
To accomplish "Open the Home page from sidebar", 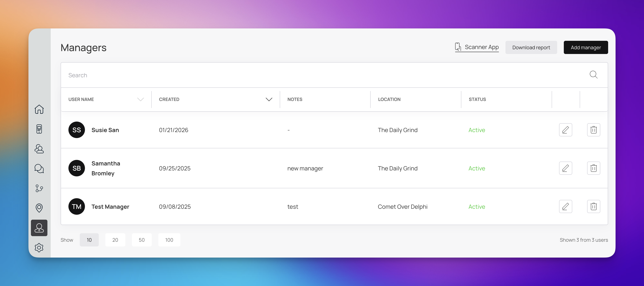I will tap(39, 109).
